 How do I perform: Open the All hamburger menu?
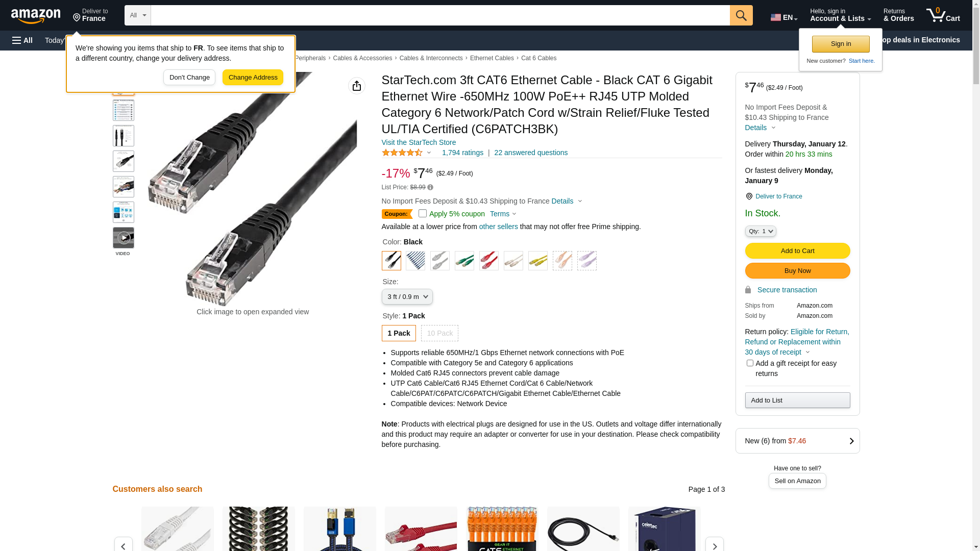pyautogui.click(x=22, y=40)
